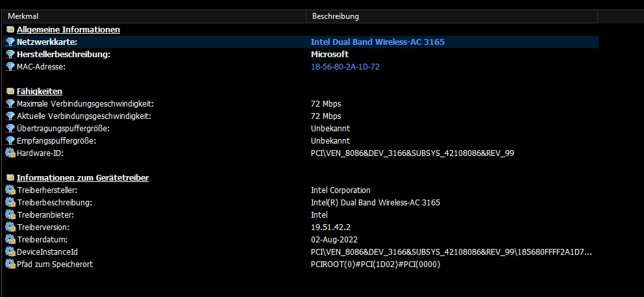The width and height of the screenshot is (644, 297).
Task: Click the icon beside Pfad zum Speicherort
Action: tap(10, 264)
